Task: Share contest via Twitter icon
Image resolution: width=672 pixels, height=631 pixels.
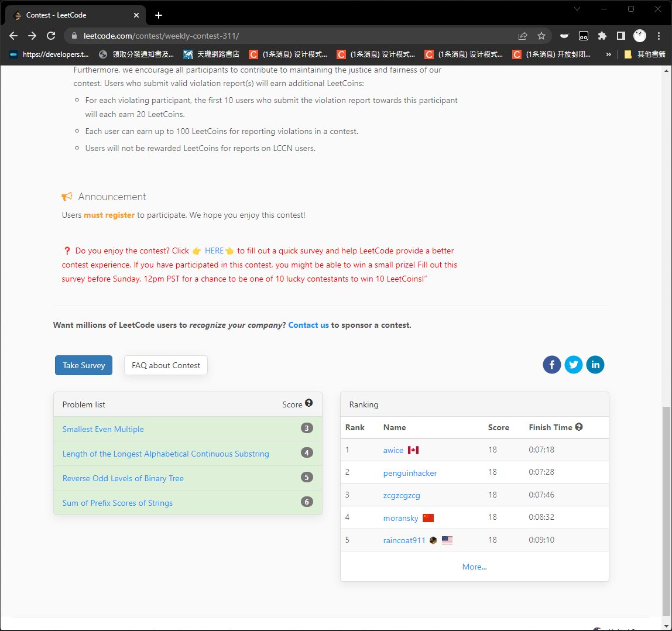Action: [574, 365]
